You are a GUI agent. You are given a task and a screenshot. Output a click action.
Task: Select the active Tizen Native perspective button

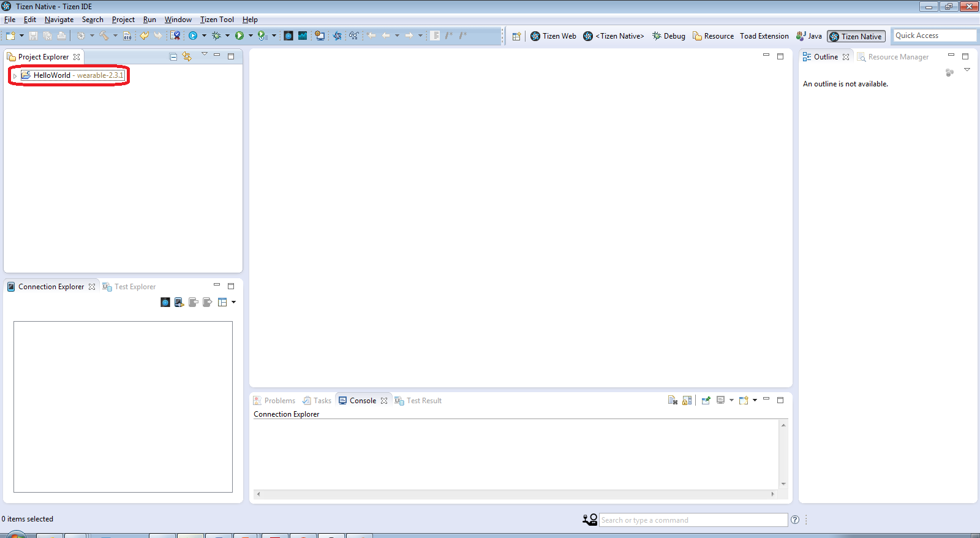(856, 37)
